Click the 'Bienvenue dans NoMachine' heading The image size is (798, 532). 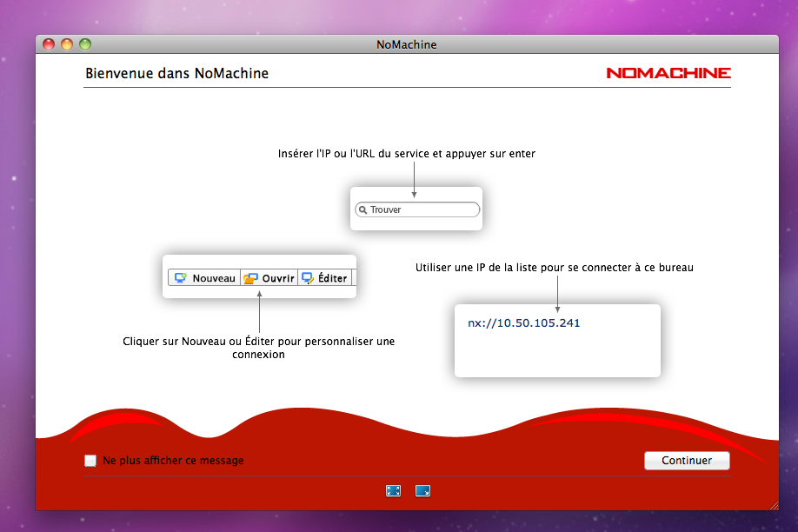(x=176, y=73)
